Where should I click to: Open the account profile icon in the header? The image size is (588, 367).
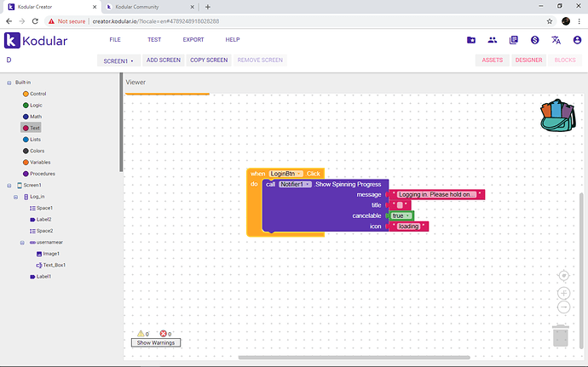(x=577, y=40)
